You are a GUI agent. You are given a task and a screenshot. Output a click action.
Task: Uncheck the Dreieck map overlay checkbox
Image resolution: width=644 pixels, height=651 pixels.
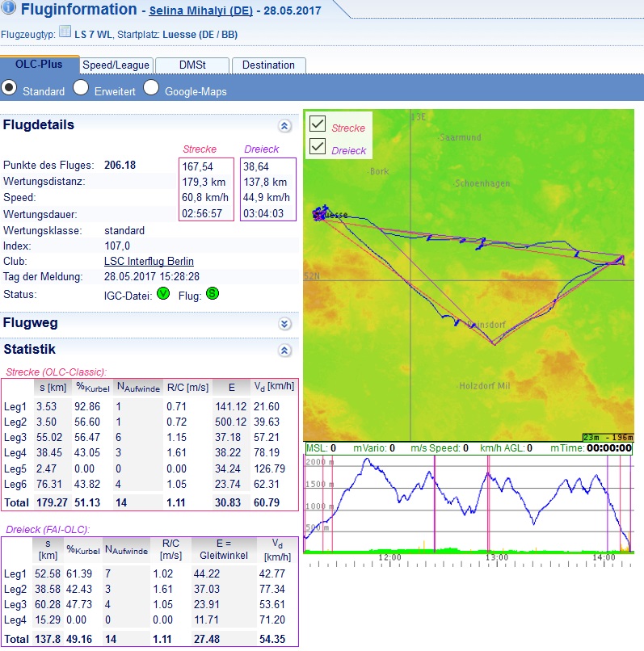(x=318, y=147)
